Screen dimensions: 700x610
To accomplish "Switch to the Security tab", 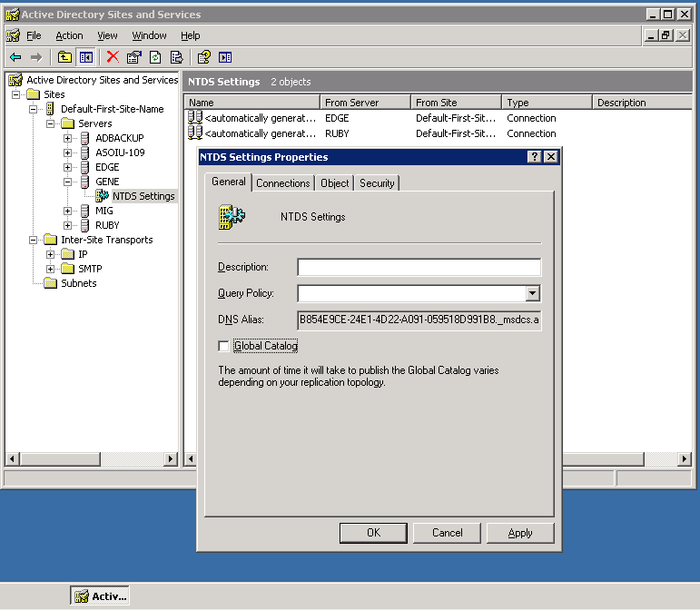I will pyautogui.click(x=377, y=183).
